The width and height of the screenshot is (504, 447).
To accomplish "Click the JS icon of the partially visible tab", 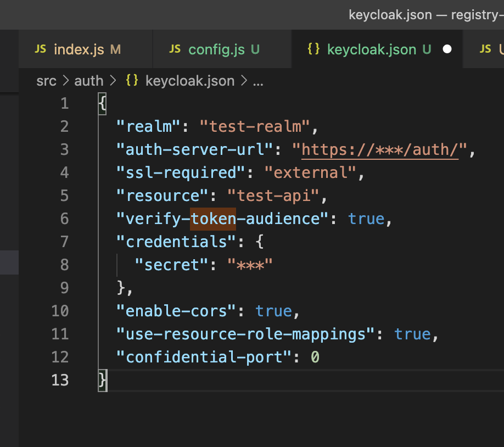I will tap(485, 49).
